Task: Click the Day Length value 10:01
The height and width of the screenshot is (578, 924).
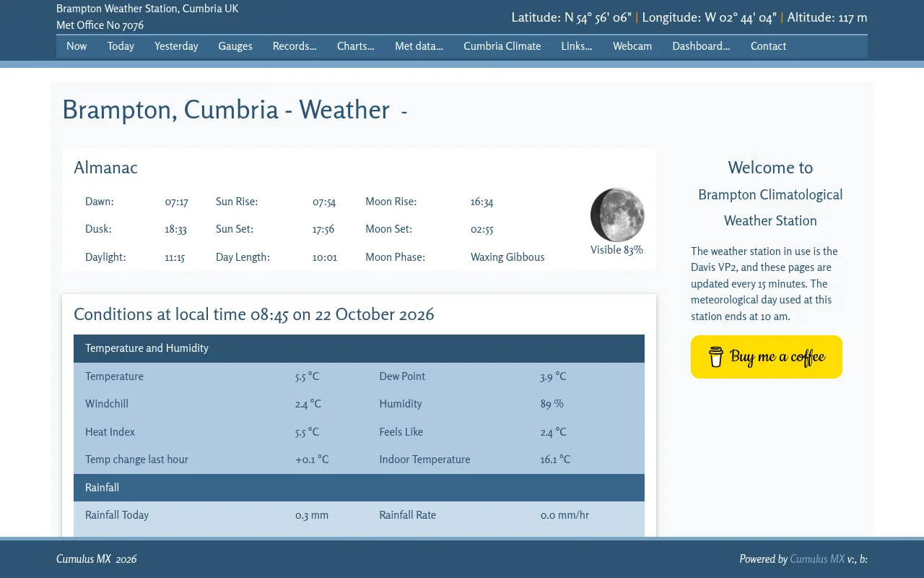Action: point(325,257)
